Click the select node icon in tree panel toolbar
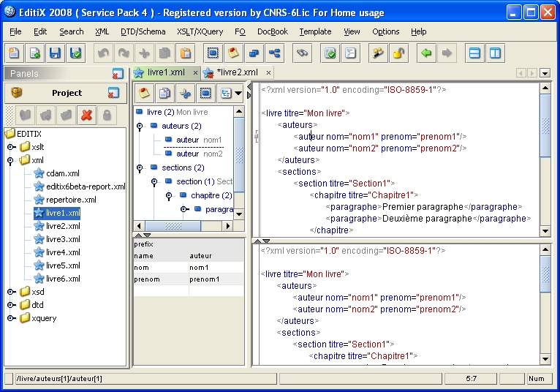Viewport: 560px width, 392px height. tap(205, 94)
